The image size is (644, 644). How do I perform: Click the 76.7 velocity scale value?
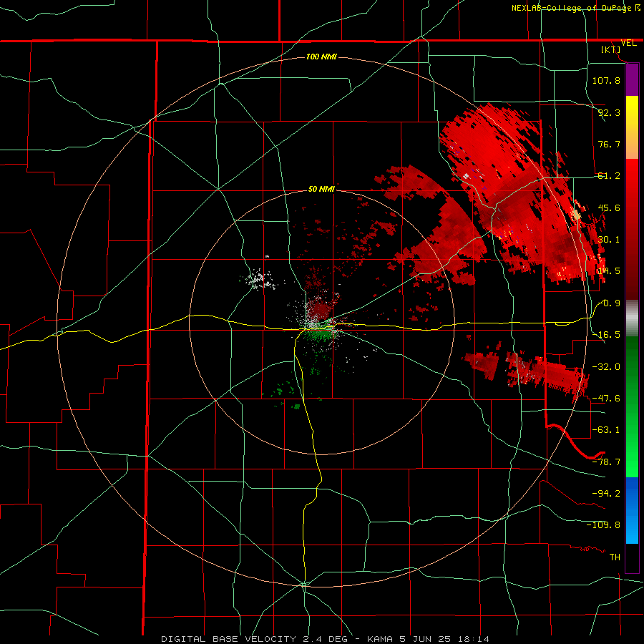(609, 144)
